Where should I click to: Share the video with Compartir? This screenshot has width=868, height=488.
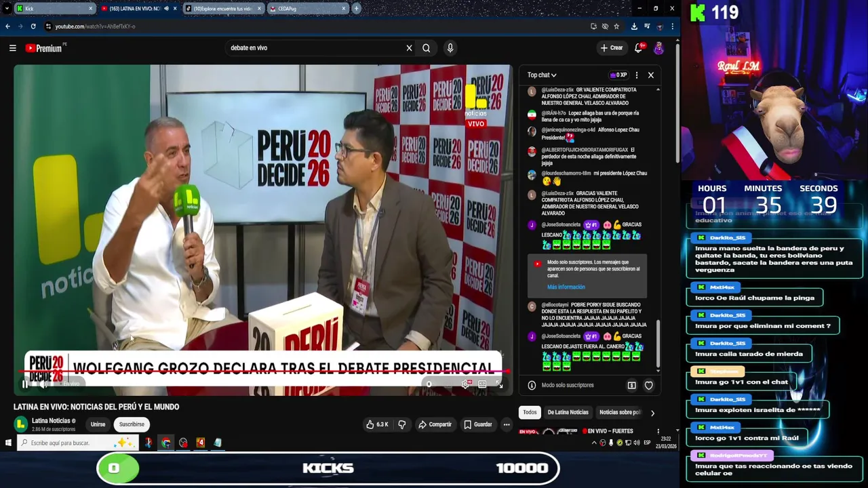point(435,424)
